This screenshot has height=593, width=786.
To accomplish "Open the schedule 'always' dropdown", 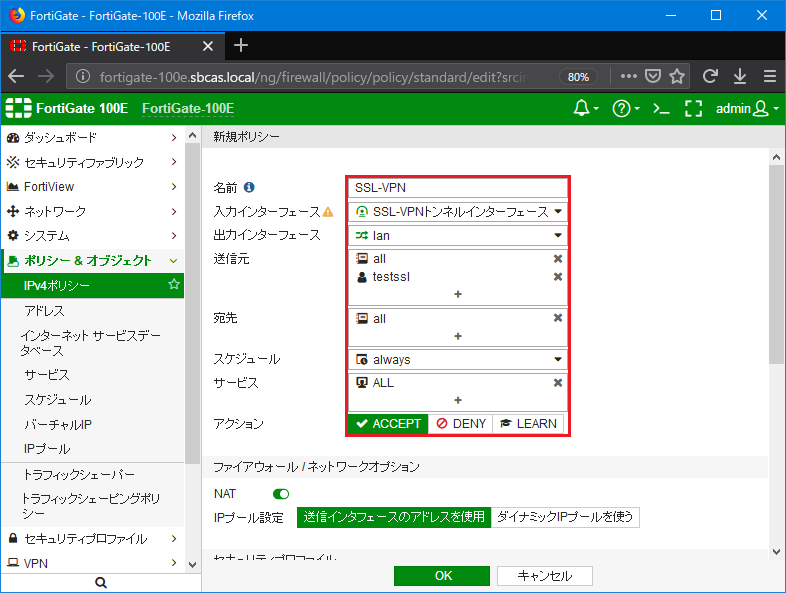I will [458, 359].
